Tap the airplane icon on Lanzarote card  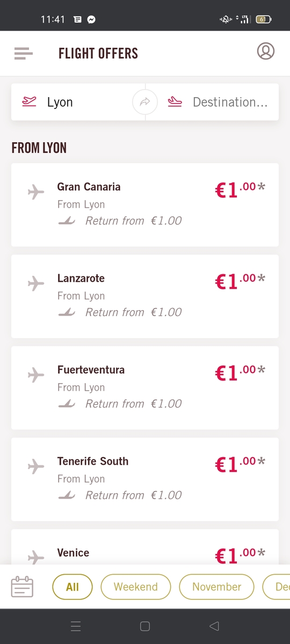[x=36, y=283]
